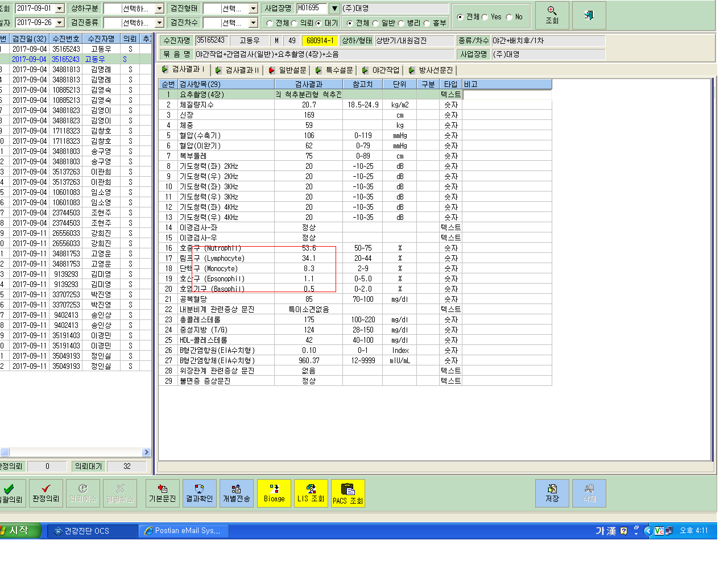
Task: Click the 결과확인 icon button
Action: 200,493
